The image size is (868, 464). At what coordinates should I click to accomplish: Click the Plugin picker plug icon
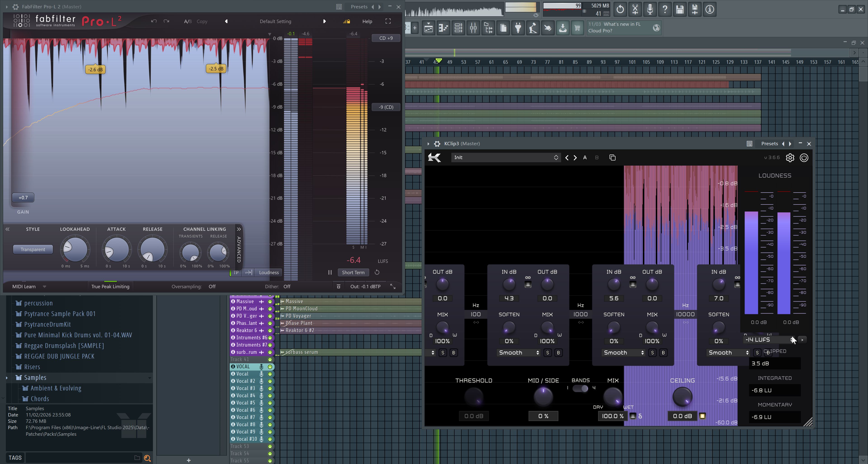[518, 28]
